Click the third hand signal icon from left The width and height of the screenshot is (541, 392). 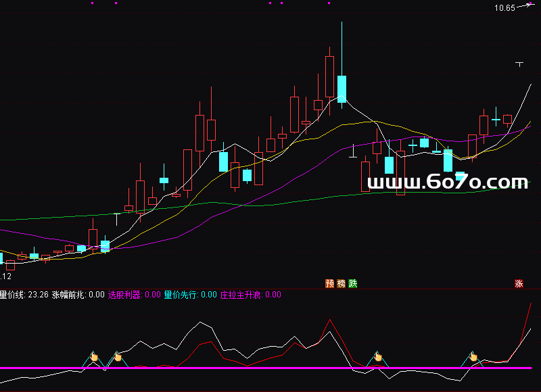click(x=379, y=356)
